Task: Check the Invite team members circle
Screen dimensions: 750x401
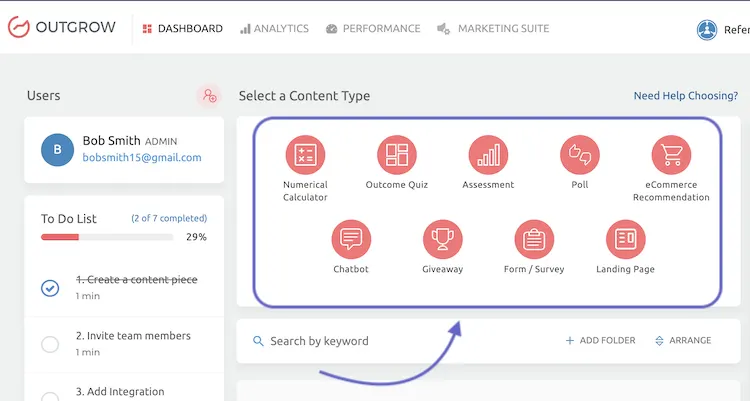Action: tap(50, 344)
